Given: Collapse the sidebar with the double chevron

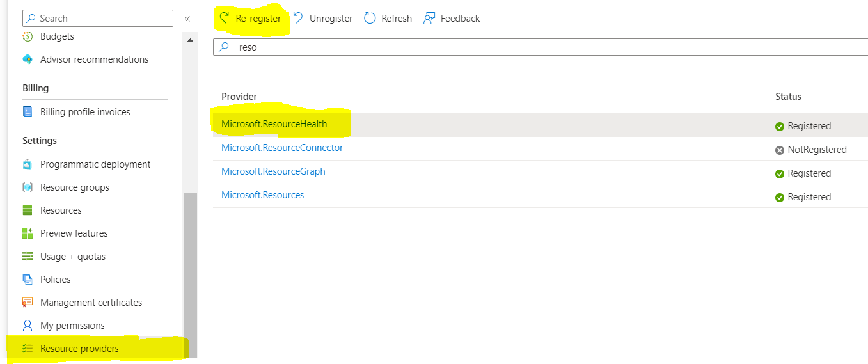Looking at the screenshot, I should (187, 19).
